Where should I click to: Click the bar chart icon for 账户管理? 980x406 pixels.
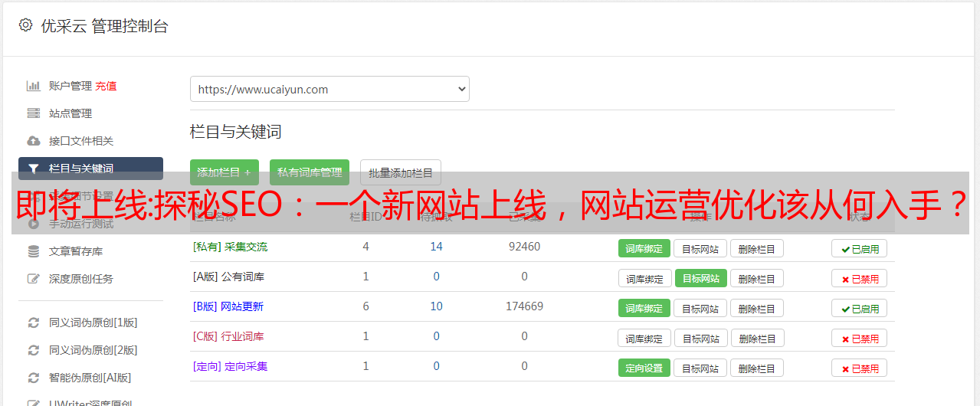pos(33,86)
